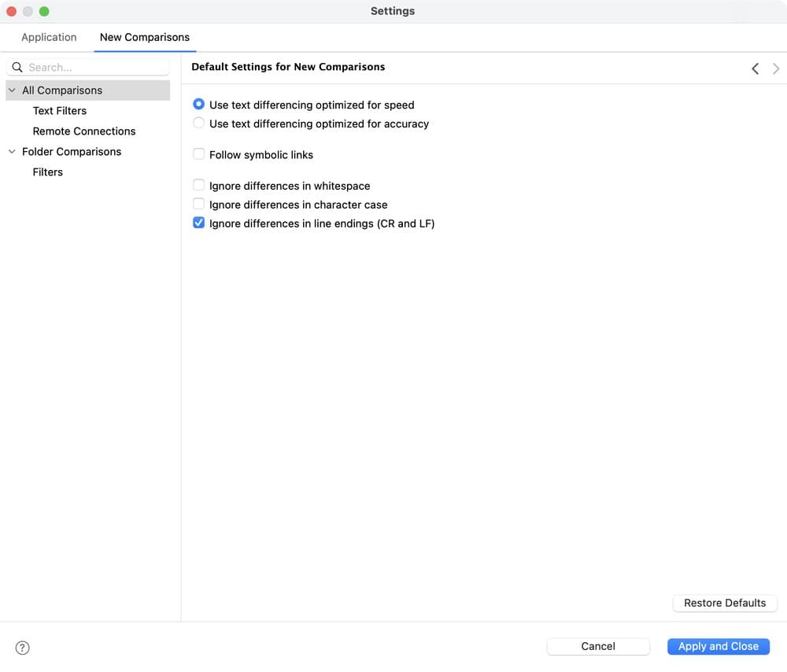This screenshot has width=787, height=672.
Task: Focus the Search settings field
Action: (x=88, y=67)
